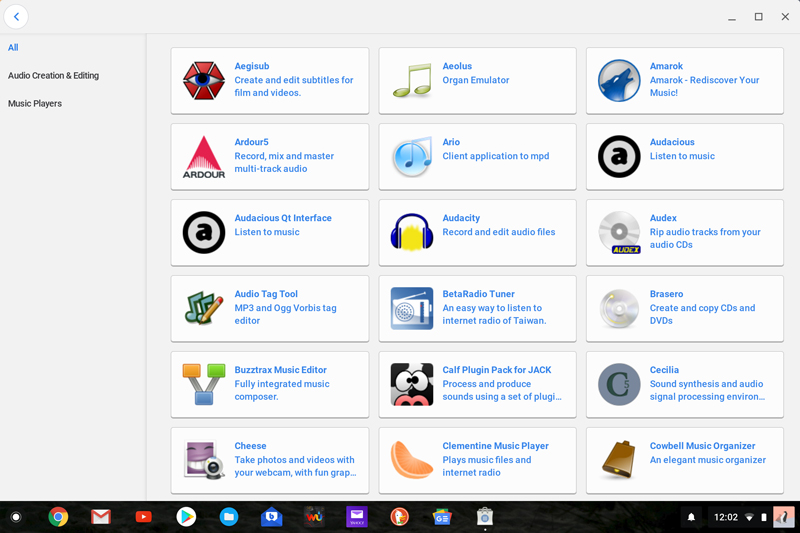Open the Amarok app title link
The height and width of the screenshot is (533, 800).
pos(666,66)
